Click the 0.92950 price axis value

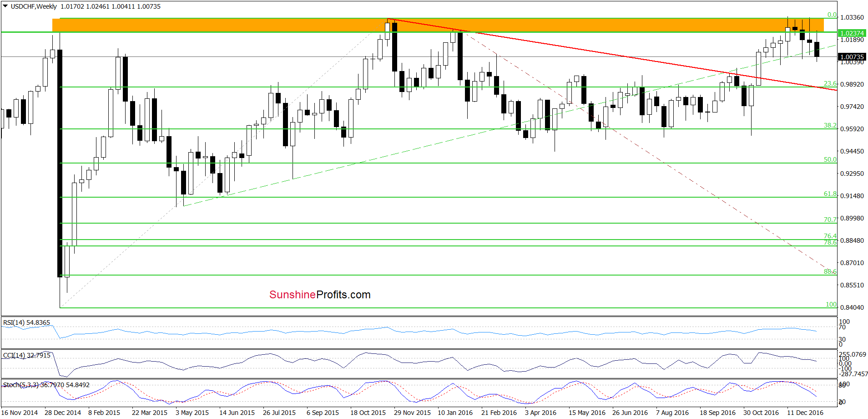click(852, 174)
